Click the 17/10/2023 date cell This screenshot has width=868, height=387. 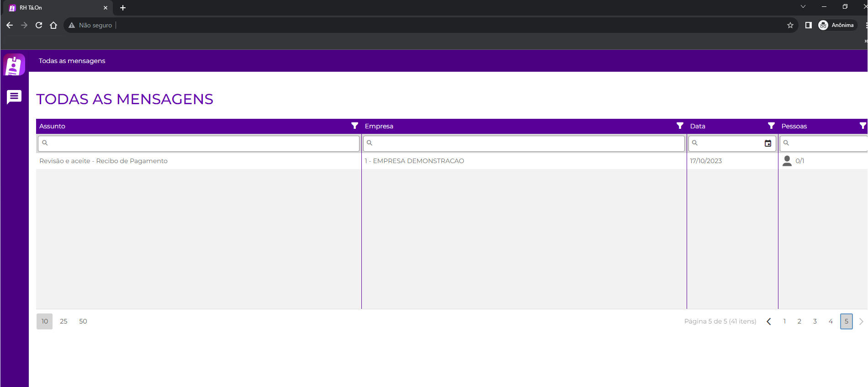(x=706, y=161)
